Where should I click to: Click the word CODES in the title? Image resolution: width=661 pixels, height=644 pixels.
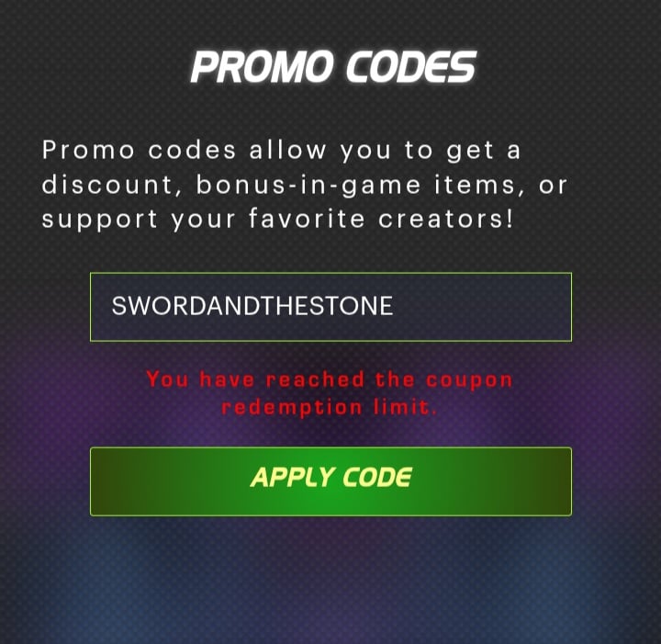(411, 67)
